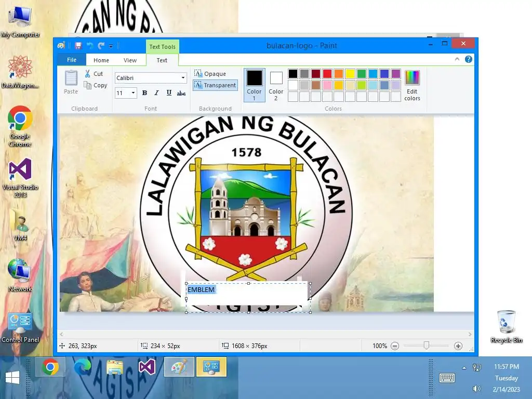The width and height of the screenshot is (532, 399).
Task: Open the VM4 desktop folder
Action: 20,224
